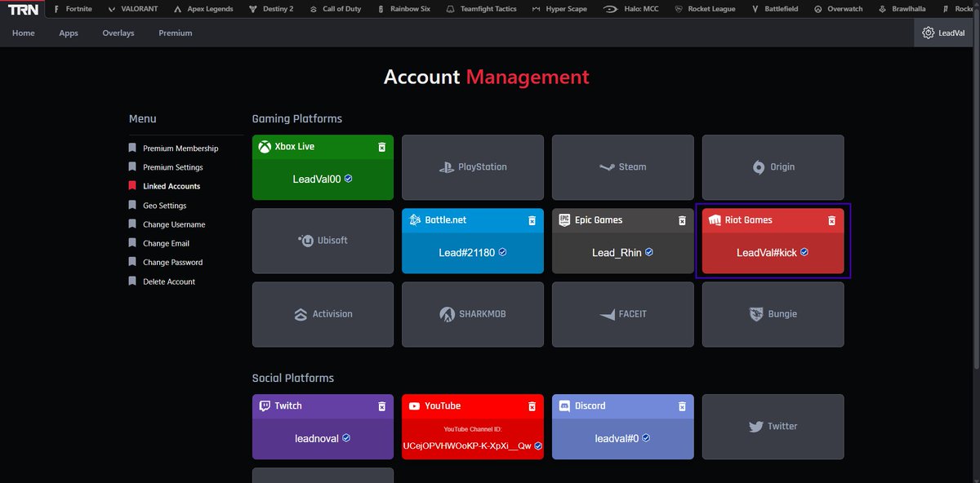Click the verified badge next to LeadVal00
Image resolution: width=980 pixels, height=483 pixels.
(x=349, y=179)
